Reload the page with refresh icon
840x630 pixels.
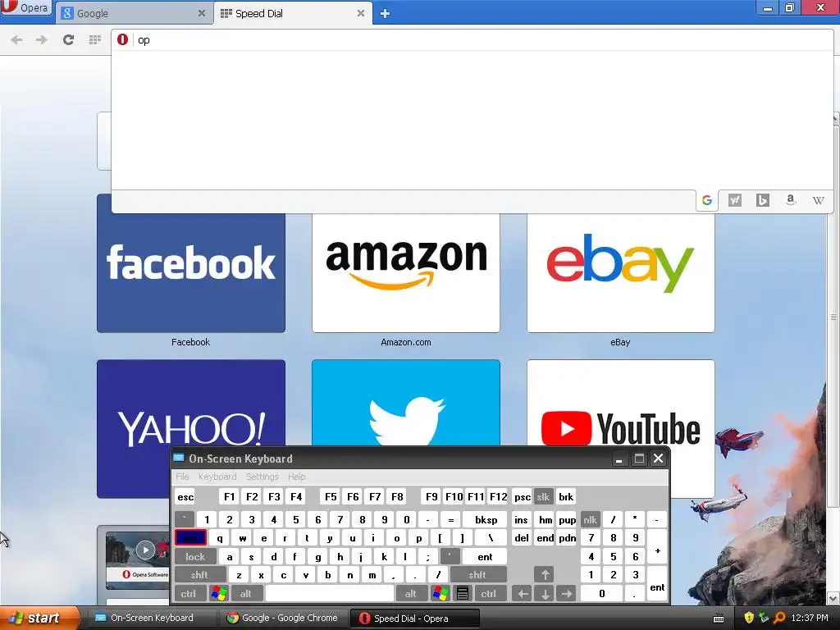coord(68,39)
